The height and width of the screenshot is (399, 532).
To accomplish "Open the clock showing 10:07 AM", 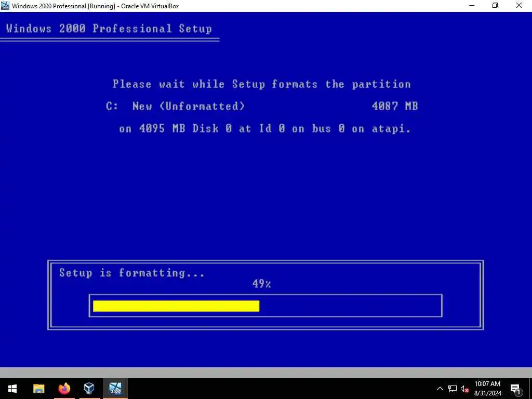I will pyautogui.click(x=487, y=389).
